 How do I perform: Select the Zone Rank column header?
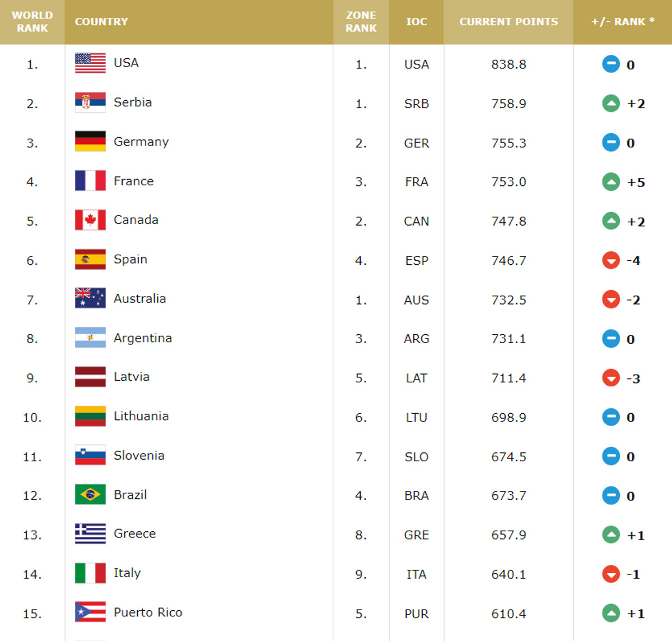pyautogui.click(x=361, y=22)
